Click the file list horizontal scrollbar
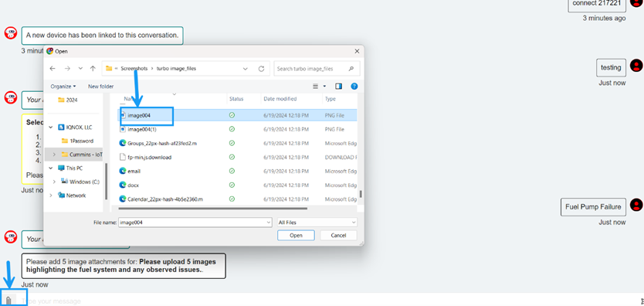This screenshot has width=644, height=306. click(213, 208)
